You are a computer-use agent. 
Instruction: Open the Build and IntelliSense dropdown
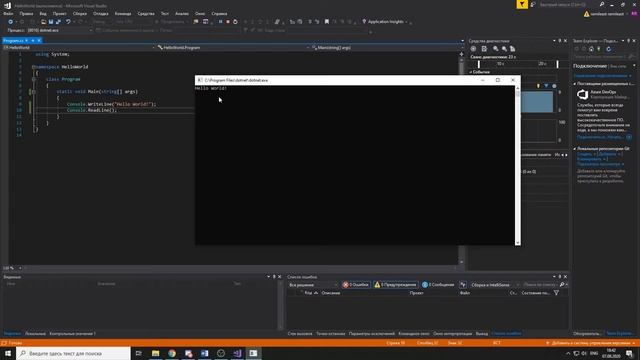point(495,285)
